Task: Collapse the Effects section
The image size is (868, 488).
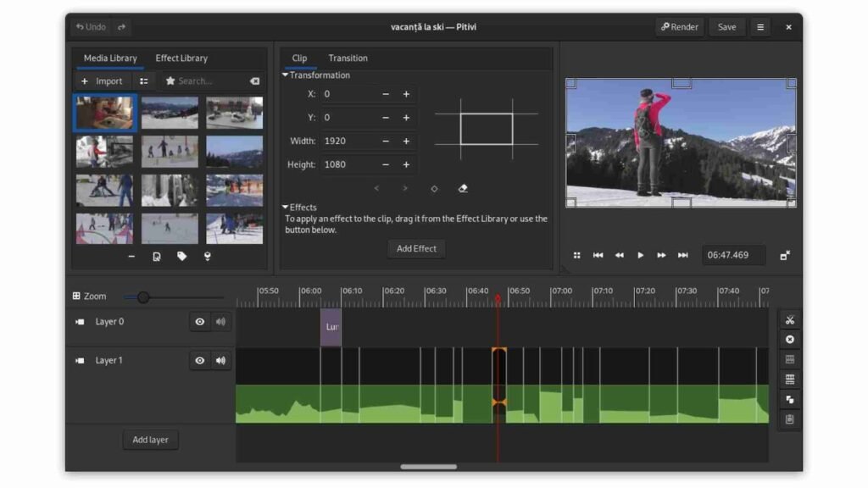Action: click(x=286, y=208)
